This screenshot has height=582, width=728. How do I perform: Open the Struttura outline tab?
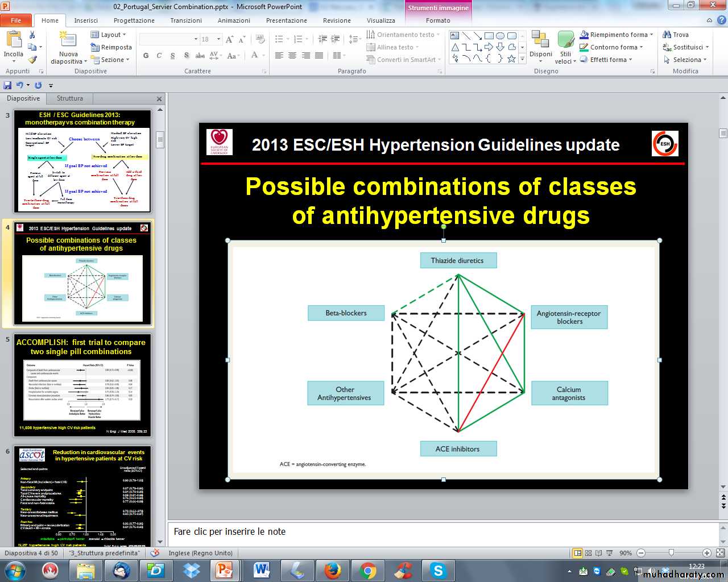coord(70,98)
